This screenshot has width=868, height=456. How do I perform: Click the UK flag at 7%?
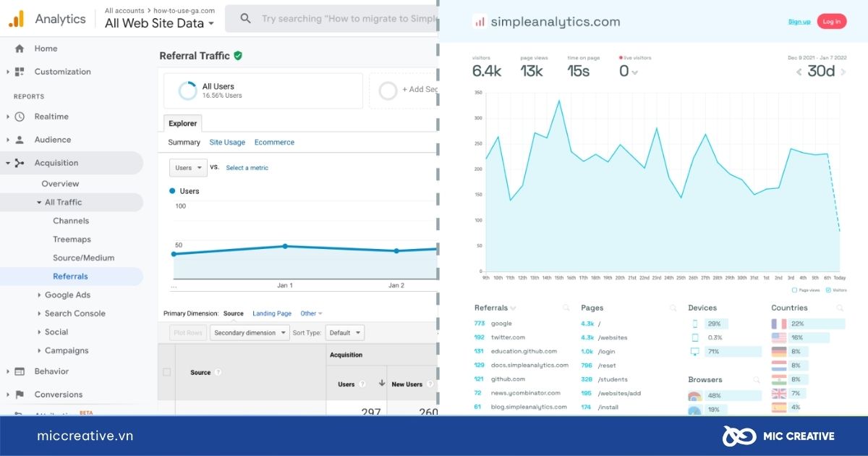click(x=779, y=393)
